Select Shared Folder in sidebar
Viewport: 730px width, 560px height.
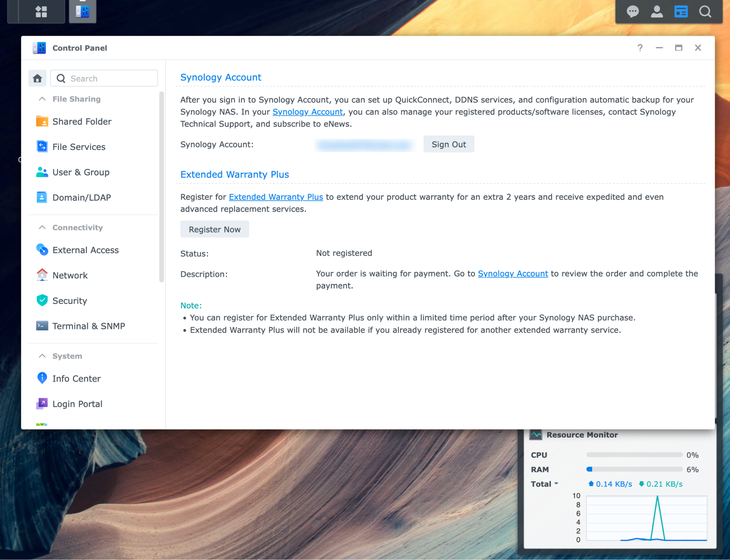82,122
